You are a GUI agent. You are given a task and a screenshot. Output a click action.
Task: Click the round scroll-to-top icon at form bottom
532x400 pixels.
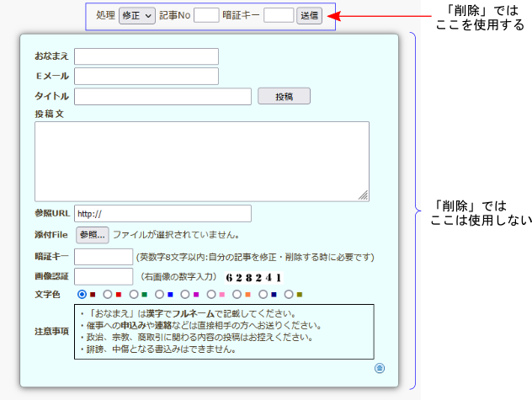tap(380, 368)
